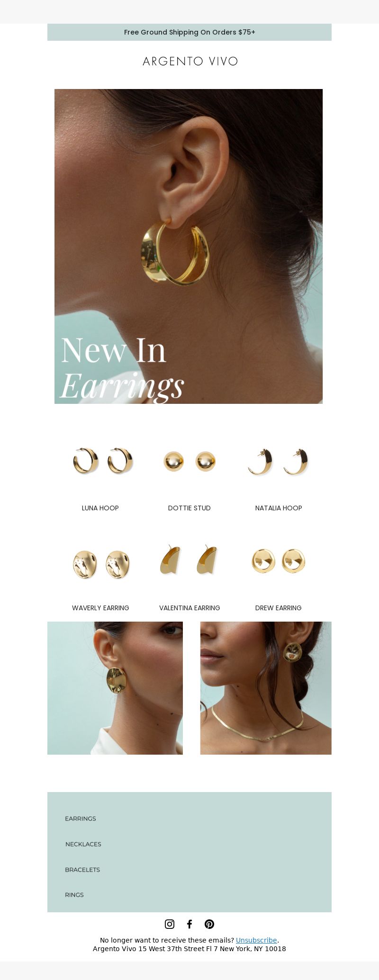Open the New In Earrings hero image
The width and height of the screenshot is (379, 980).
(189, 246)
